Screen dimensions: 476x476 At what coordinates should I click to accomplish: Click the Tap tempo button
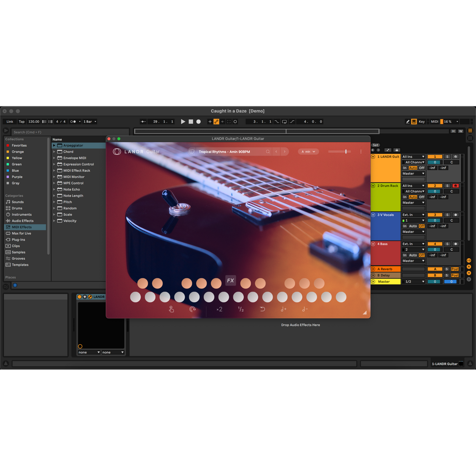click(x=21, y=122)
